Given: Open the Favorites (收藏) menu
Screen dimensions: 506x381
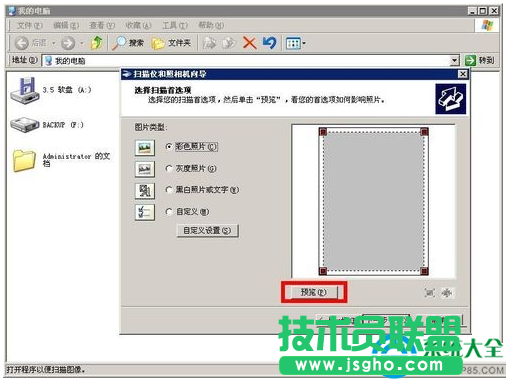Looking at the screenshot, I should (138, 25).
